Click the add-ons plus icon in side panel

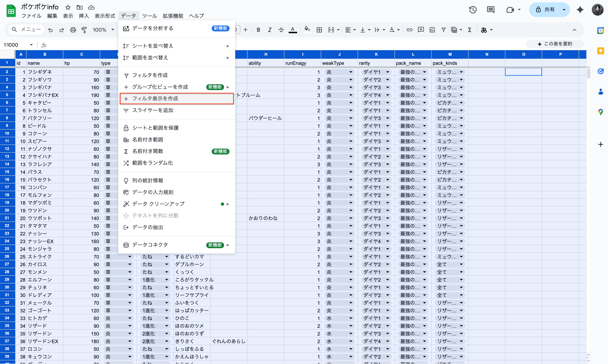pyautogui.click(x=600, y=144)
